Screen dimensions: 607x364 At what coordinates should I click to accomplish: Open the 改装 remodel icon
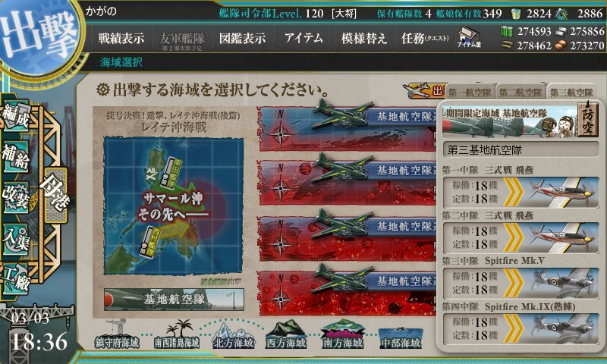[x=15, y=196]
